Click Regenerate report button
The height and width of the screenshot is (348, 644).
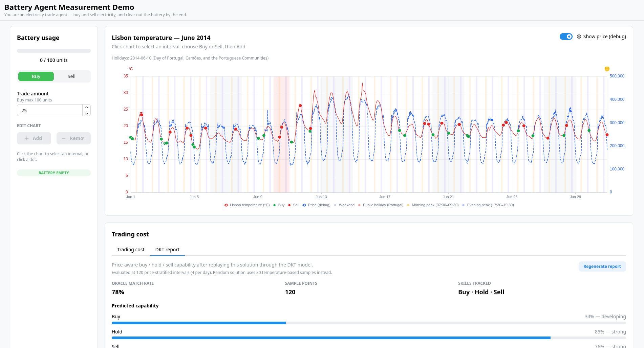602,266
